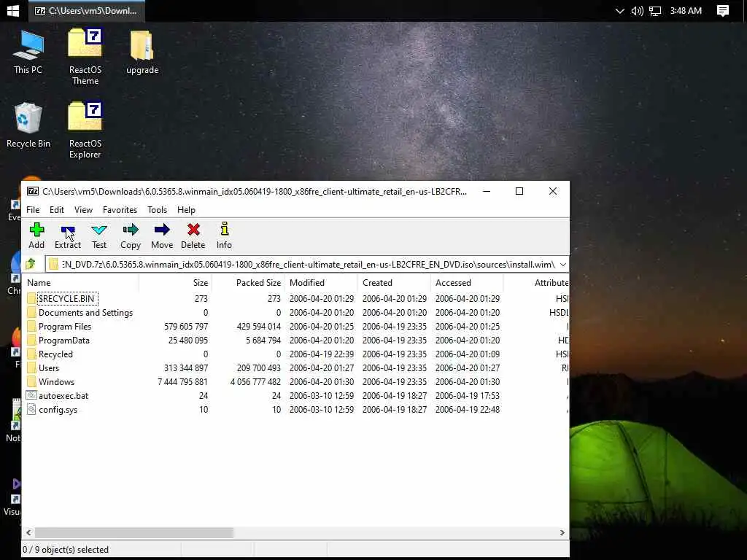747x560 pixels.
Task: Select the $RECYCLE.BIN folder icon
Action: (31, 298)
